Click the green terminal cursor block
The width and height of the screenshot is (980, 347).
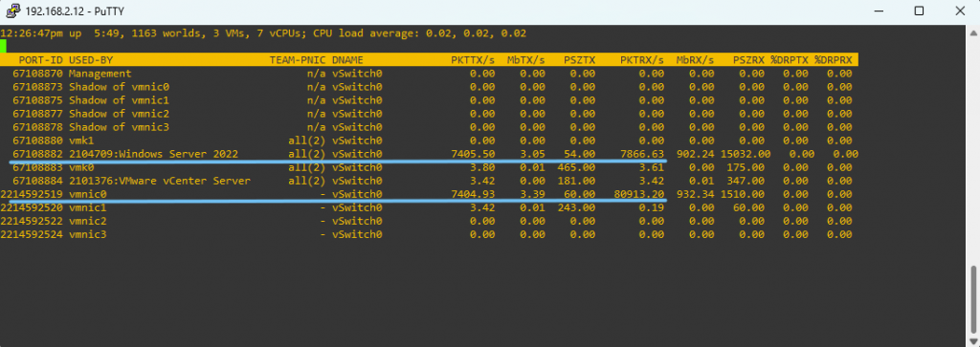3,46
